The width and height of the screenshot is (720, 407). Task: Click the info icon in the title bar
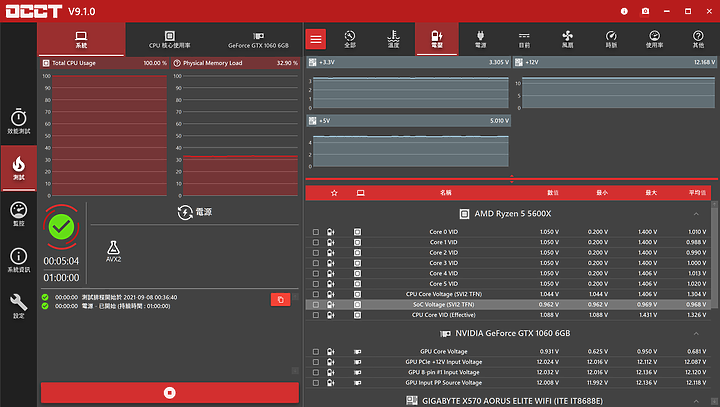tap(624, 11)
